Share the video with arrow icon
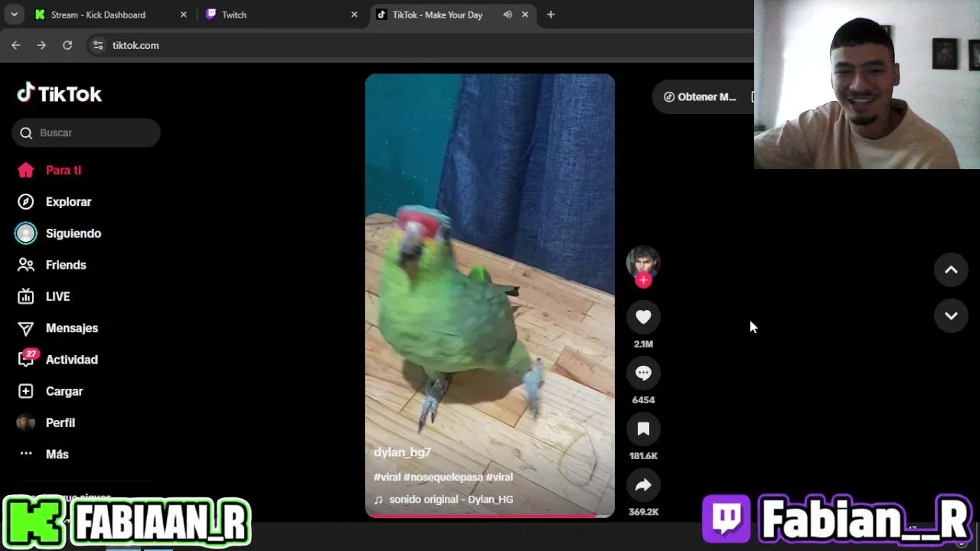This screenshot has width=980, height=551. point(643,484)
